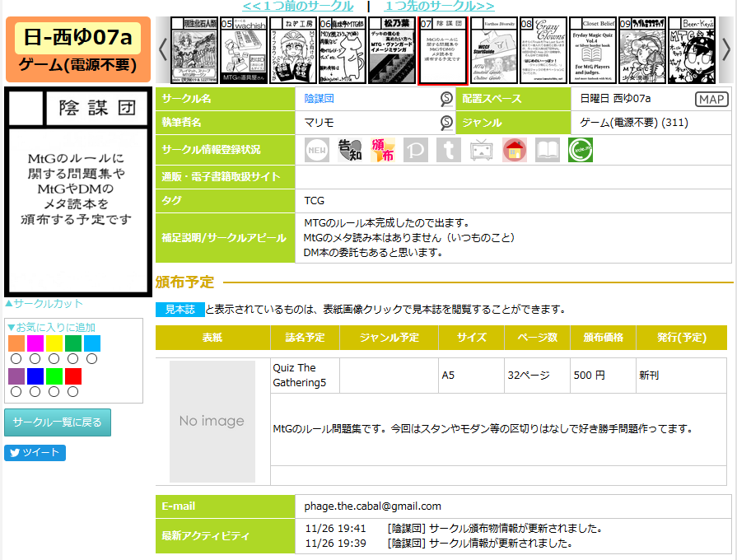Click the 表紙 column header
The height and width of the screenshot is (560, 737).
pyautogui.click(x=212, y=338)
